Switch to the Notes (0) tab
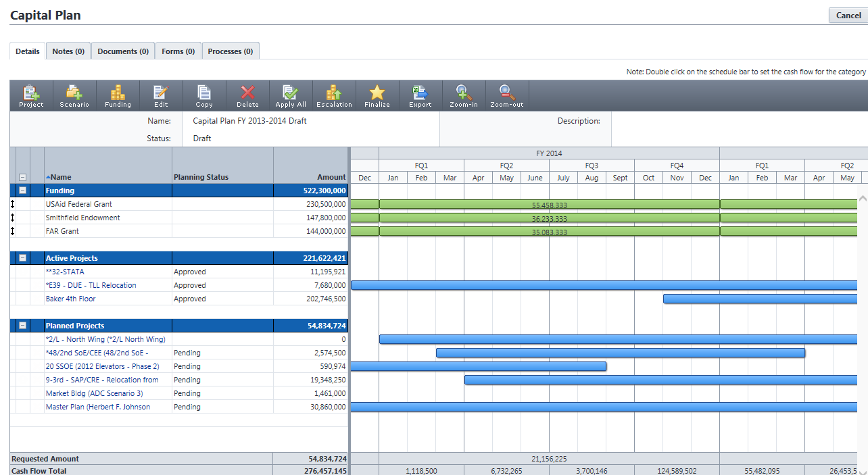 tap(68, 51)
